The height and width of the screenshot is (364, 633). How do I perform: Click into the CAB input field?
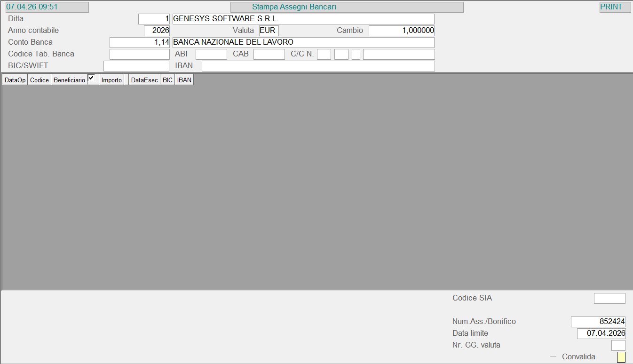[269, 54]
